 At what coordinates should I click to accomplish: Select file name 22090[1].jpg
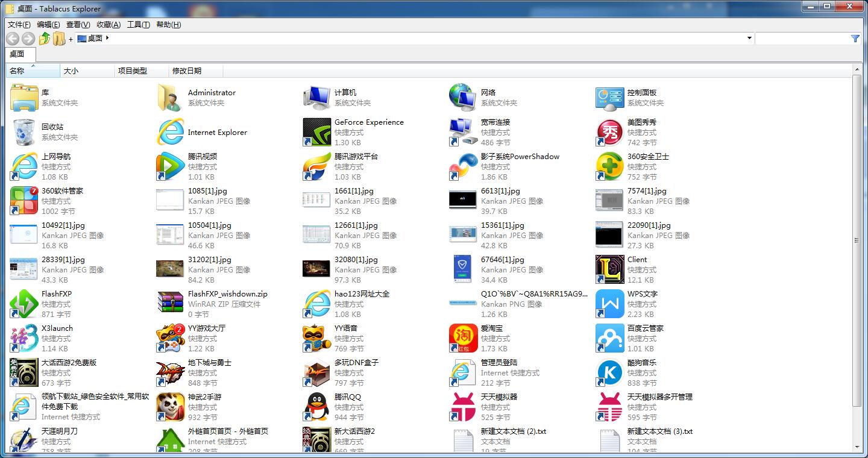[649, 225]
